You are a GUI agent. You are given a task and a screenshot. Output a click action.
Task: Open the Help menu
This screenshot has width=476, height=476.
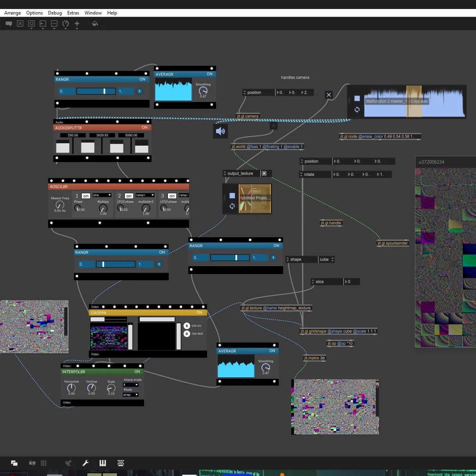112,13
